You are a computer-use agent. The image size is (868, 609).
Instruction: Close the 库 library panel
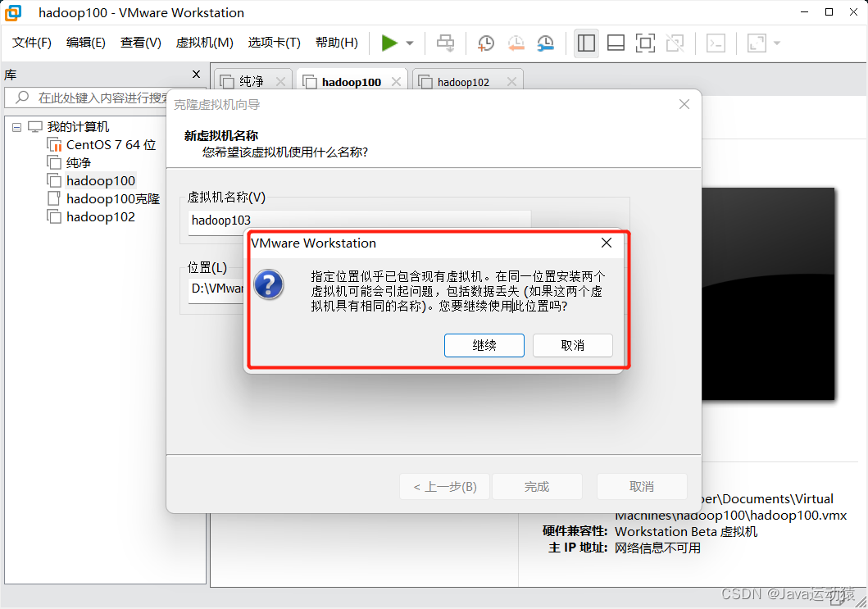(196, 75)
